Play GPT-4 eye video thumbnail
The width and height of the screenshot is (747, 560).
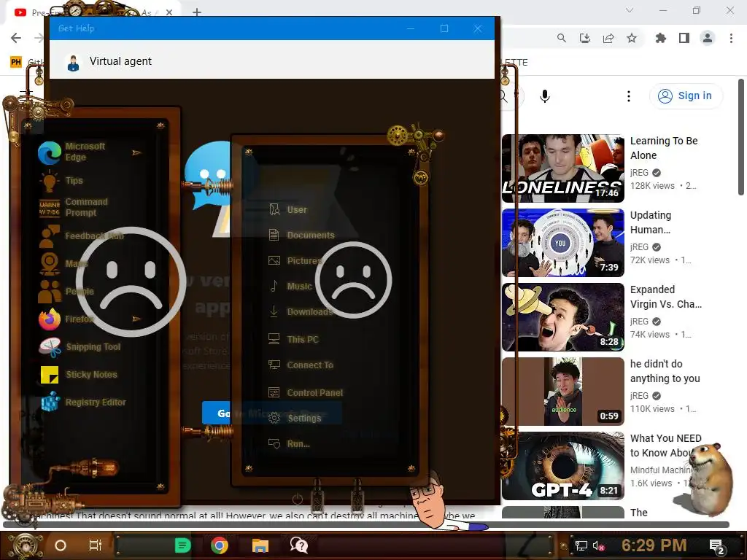point(562,466)
